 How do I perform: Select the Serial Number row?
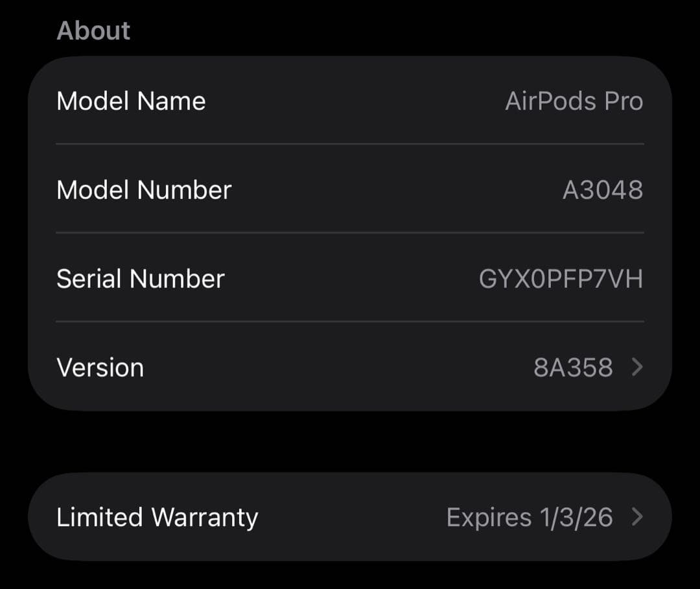350,278
